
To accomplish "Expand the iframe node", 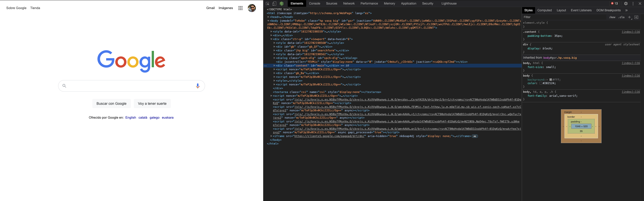I will [x=271, y=136].
